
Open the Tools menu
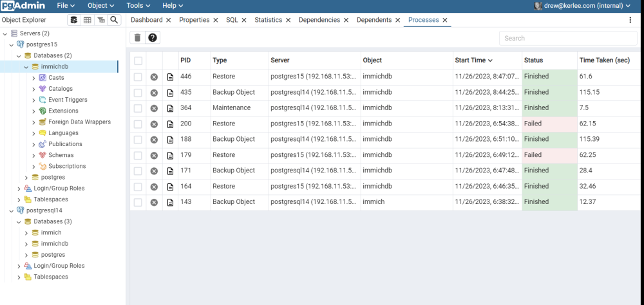[x=138, y=6]
